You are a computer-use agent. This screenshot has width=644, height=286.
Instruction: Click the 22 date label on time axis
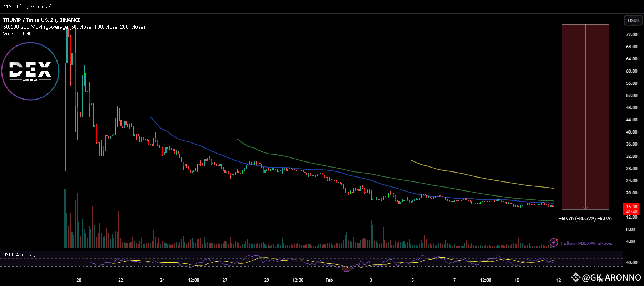(x=121, y=280)
